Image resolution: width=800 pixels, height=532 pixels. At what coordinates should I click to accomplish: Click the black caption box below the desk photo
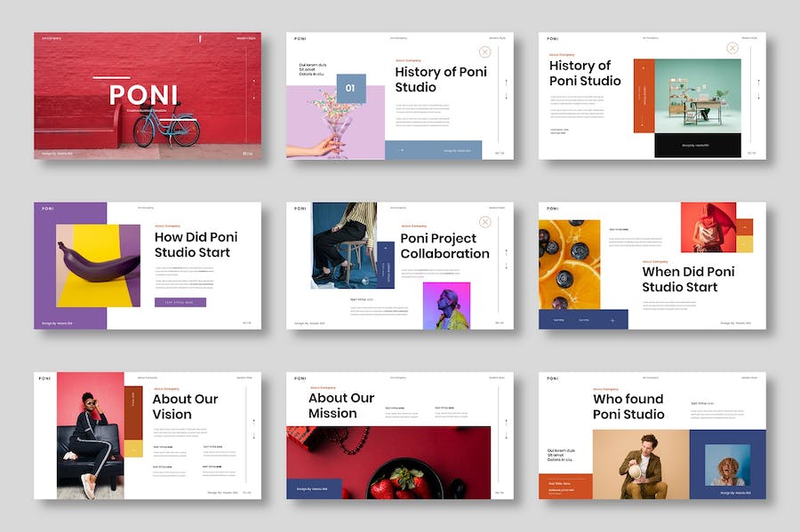pyautogui.click(x=697, y=145)
